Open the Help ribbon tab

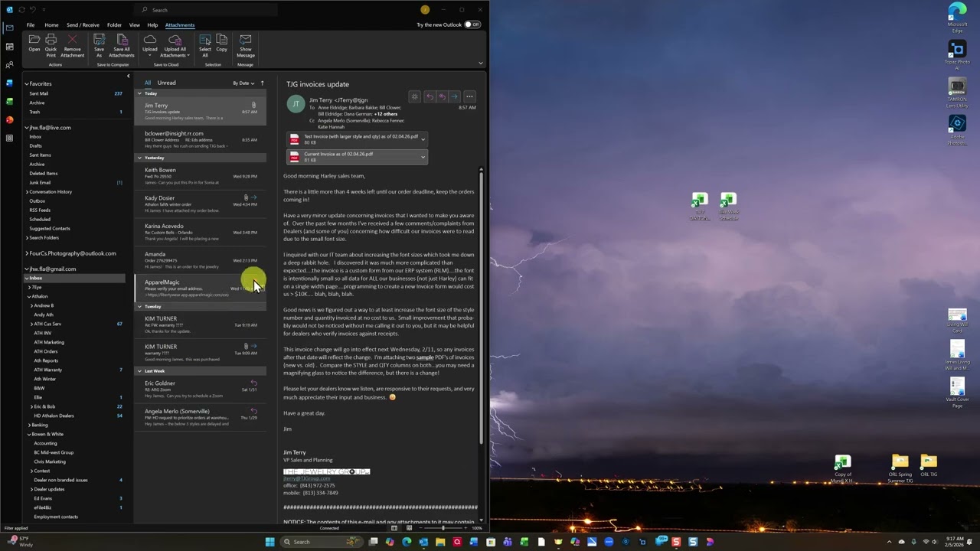click(152, 24)
